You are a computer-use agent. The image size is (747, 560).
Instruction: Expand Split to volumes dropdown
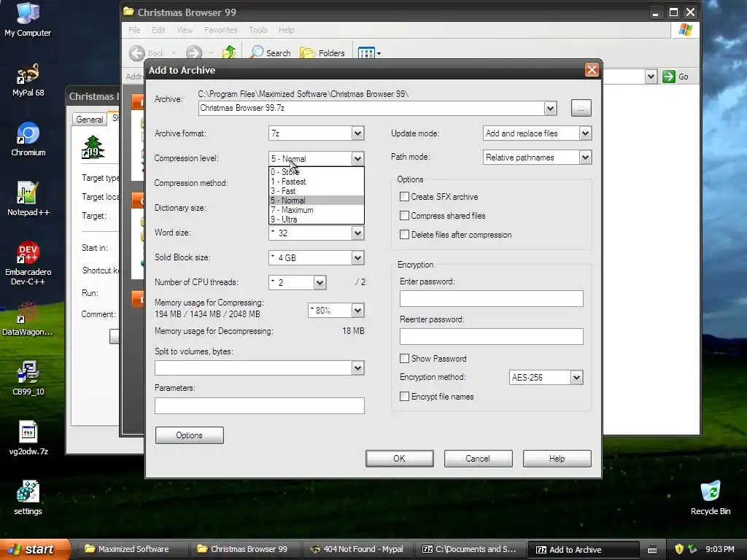coord(357,367)
